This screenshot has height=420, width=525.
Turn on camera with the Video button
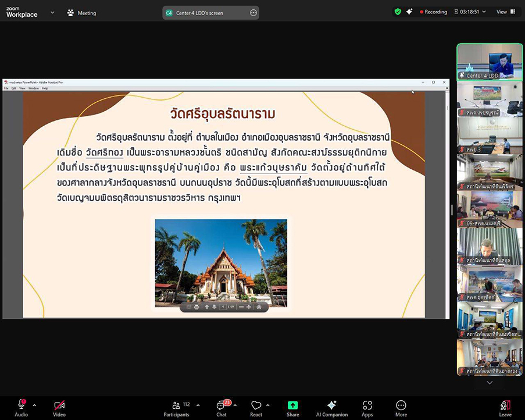[59, 408]
